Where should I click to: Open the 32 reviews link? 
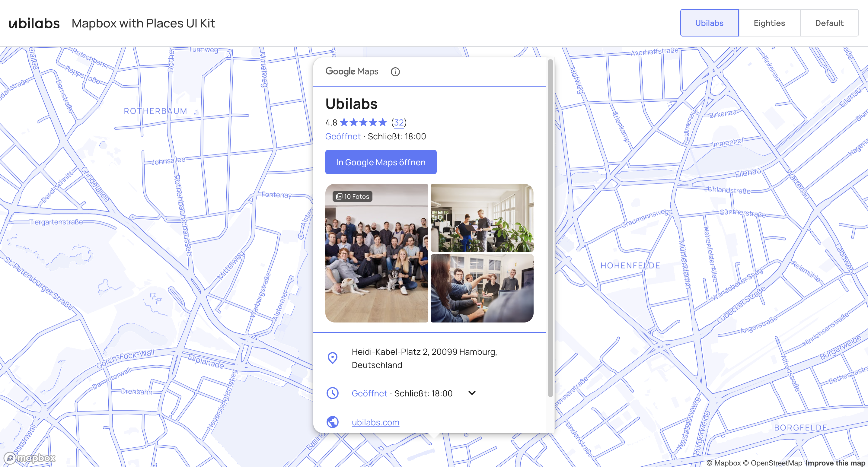point(399,122)
